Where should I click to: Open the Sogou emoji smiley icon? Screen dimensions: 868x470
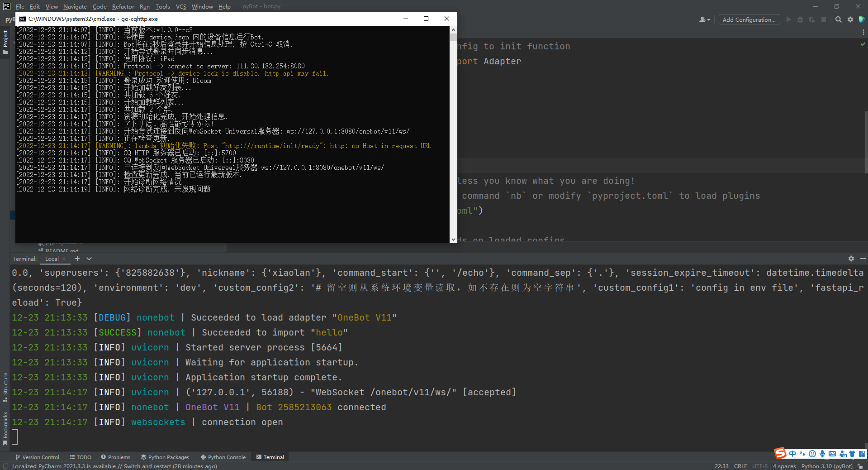[x=812, y=454]
